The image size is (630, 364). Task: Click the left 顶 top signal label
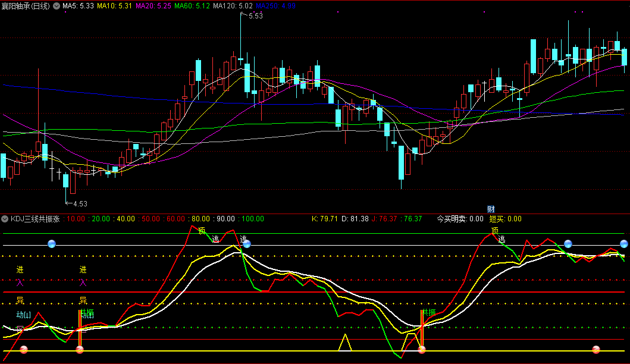202,231
